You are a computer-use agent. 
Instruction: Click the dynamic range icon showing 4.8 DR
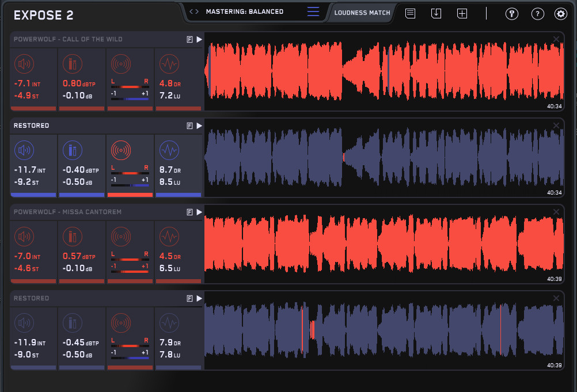point(169,64)
